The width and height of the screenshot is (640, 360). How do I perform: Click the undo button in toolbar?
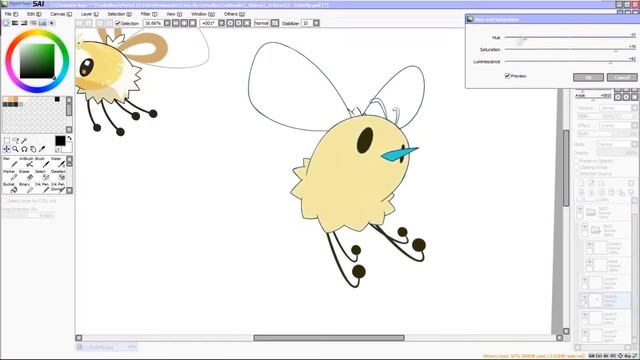[80, 23]
